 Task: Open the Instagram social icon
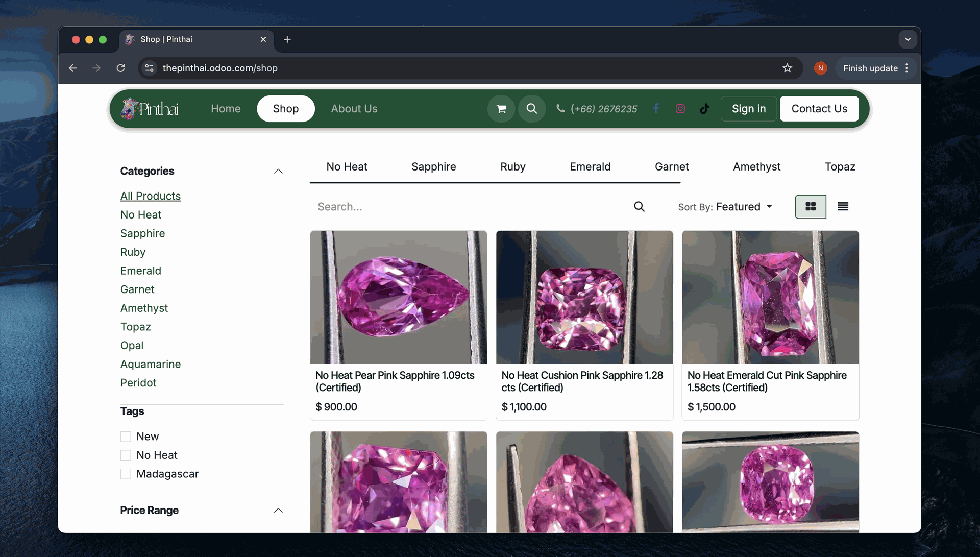(x=680, y=109)
